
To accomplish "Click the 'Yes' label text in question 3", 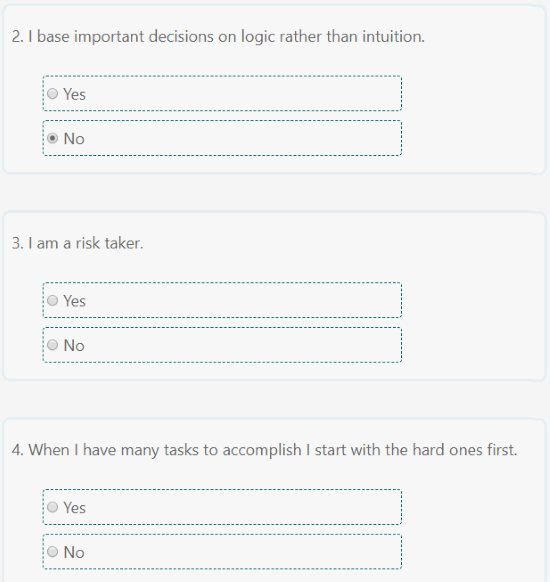I will 75,301.
